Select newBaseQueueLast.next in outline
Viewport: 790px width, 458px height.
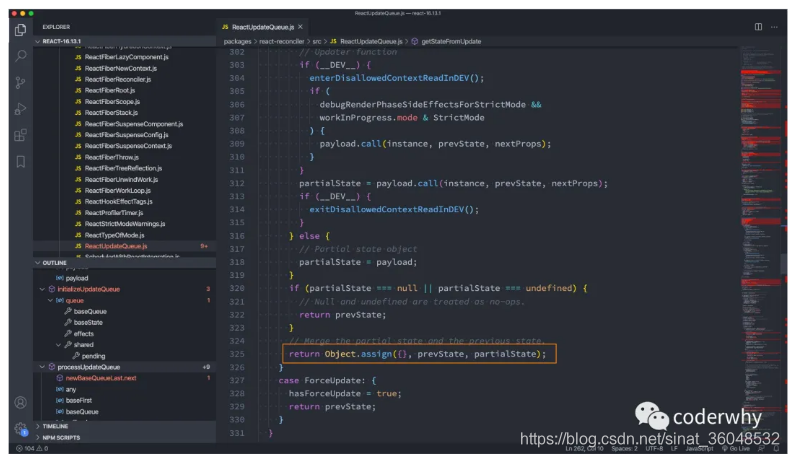pos(101,378)
